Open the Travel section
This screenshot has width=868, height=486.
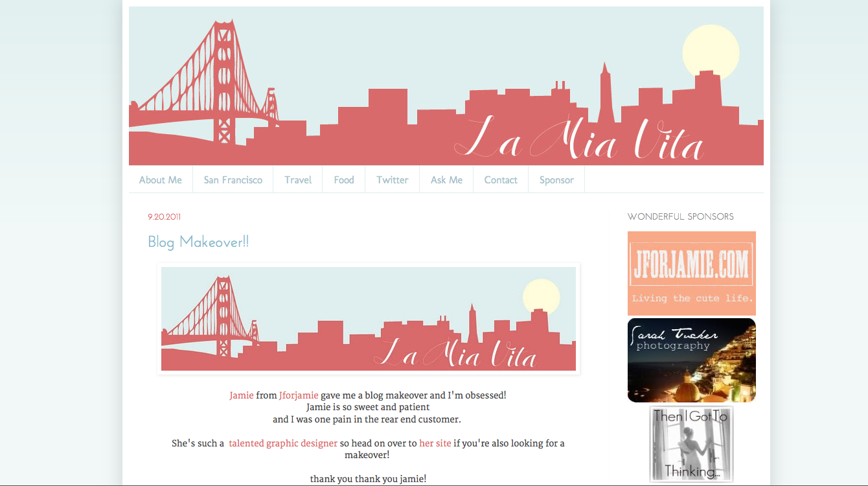(298, 180)
